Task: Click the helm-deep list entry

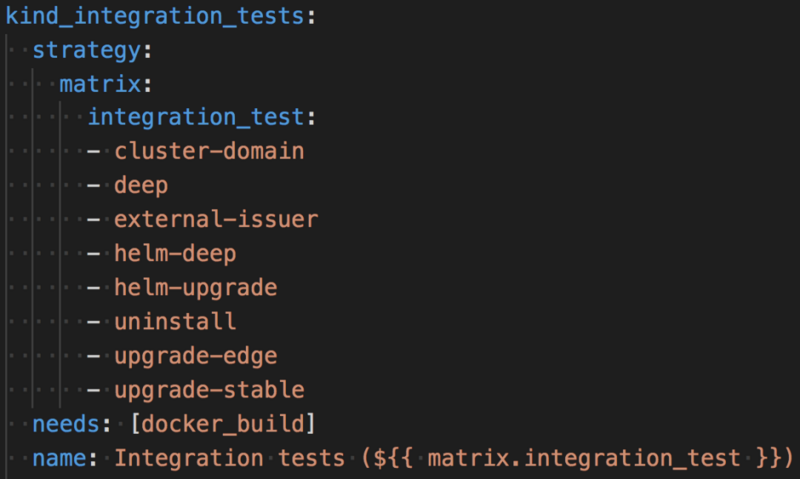Action: [x=175, y=254]
